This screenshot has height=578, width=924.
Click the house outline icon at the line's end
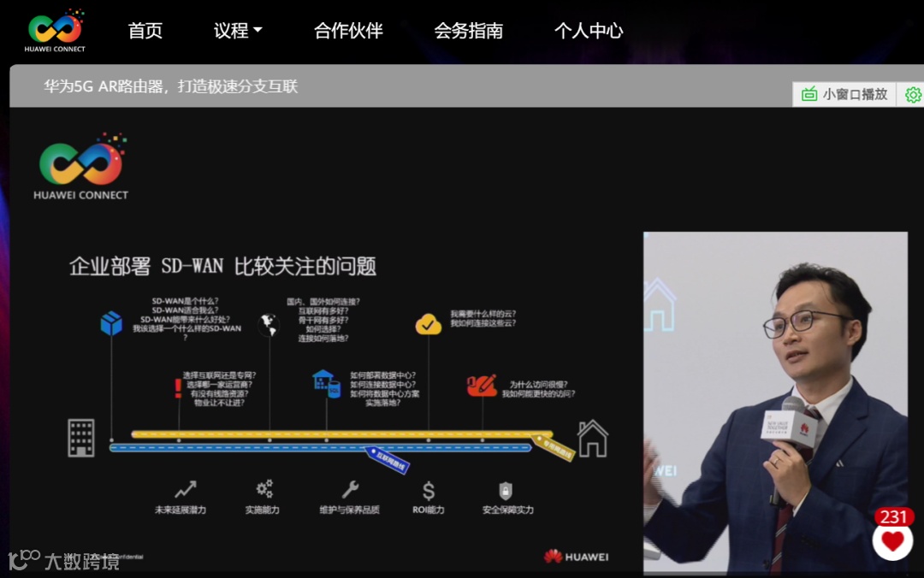[x=592, y=439]
